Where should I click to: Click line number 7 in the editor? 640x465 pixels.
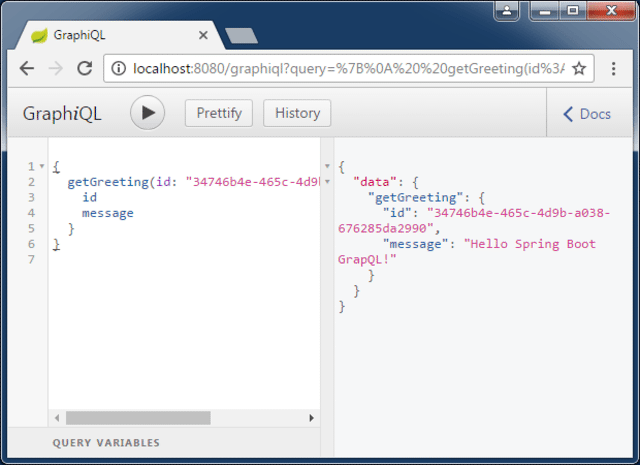pos(31,260)
